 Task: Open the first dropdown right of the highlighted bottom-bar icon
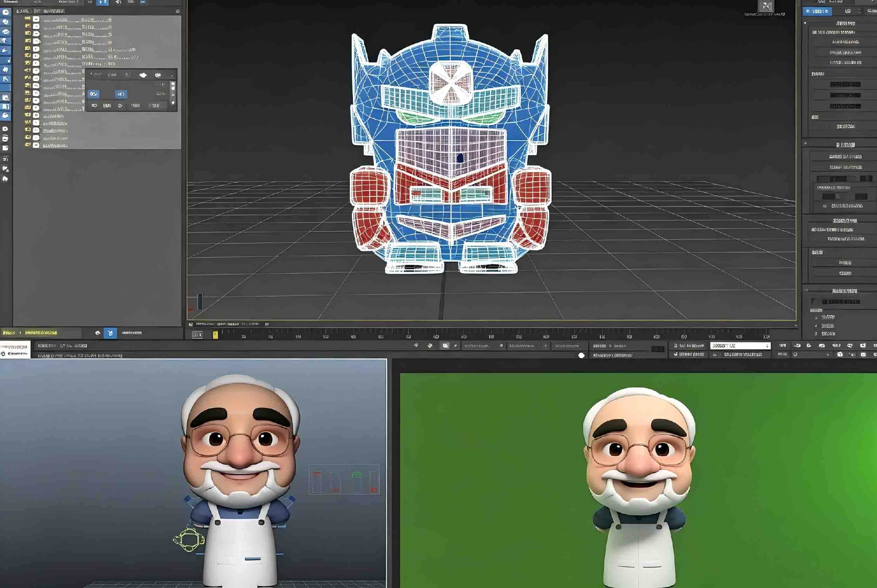(483, 346)
